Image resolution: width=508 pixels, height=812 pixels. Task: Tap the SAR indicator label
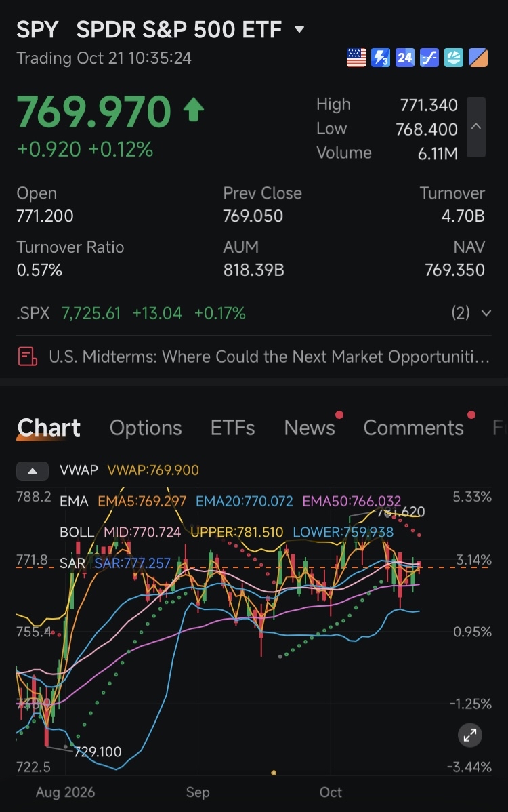coord(72,563)
